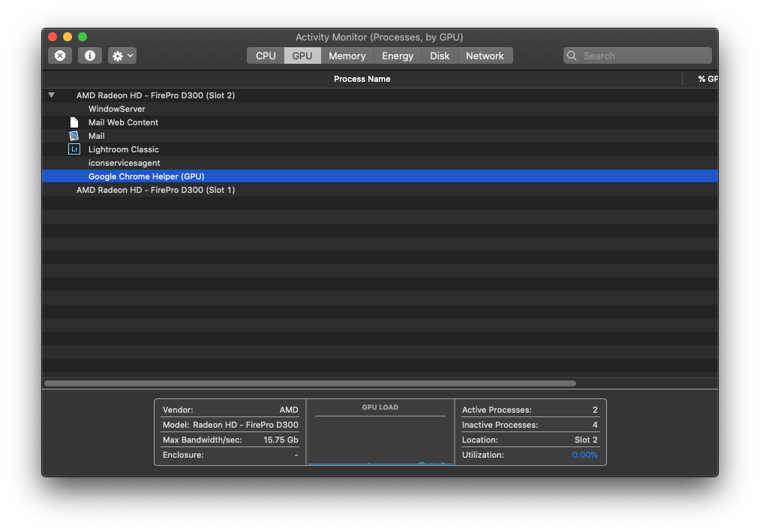Open the process Info inspector button

[90, 56]
